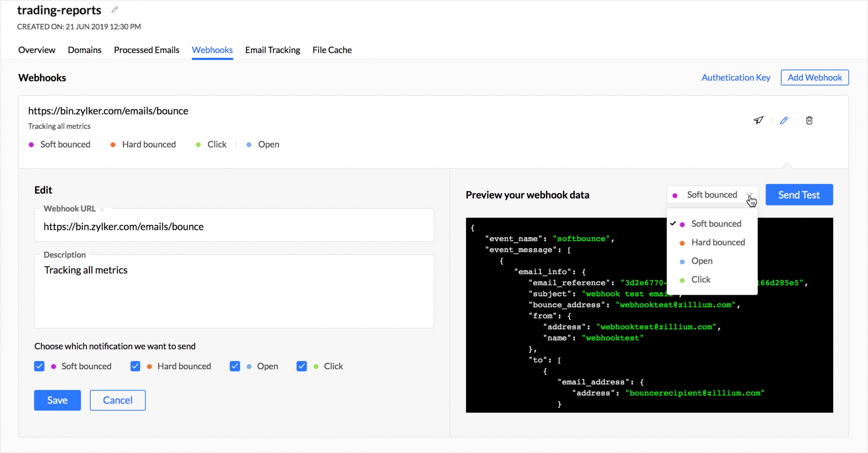Viewport: 868px width, 453px height.
Task: Disable the Hard bounced notification checkbox
Action: click(x=135, y=366)
